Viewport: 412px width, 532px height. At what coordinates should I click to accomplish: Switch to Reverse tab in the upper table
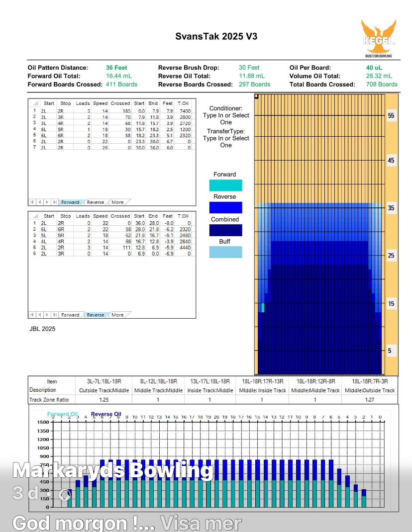(96, 202)
